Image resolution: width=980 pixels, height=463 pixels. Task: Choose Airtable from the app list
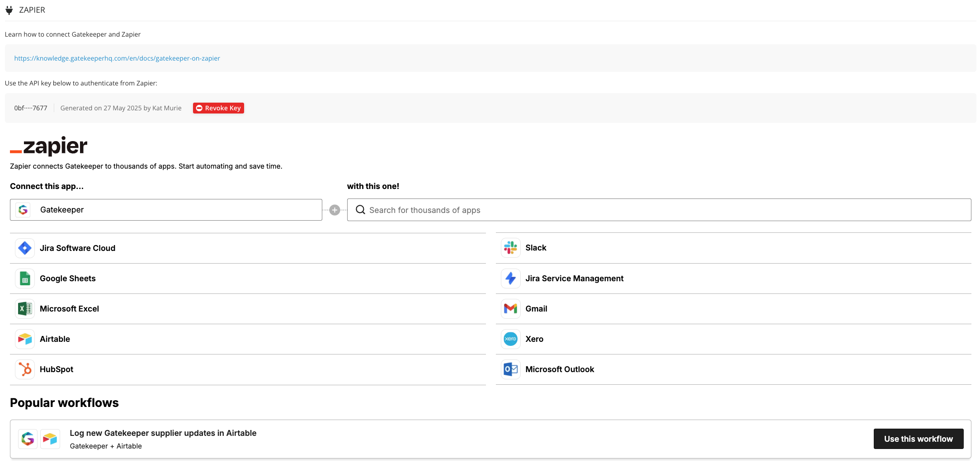tap(248, 339)
